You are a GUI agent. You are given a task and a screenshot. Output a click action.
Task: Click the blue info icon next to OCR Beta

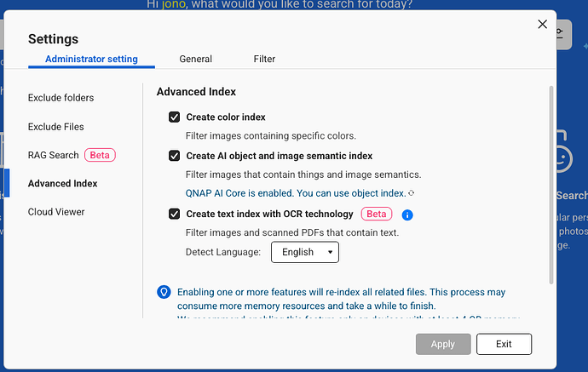coord(407,215)
